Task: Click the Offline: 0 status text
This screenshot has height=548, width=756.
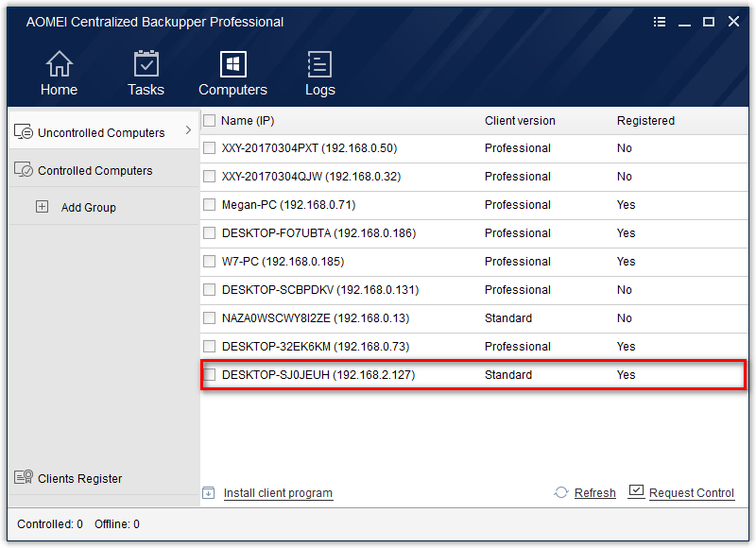Action: click(116, 523)
